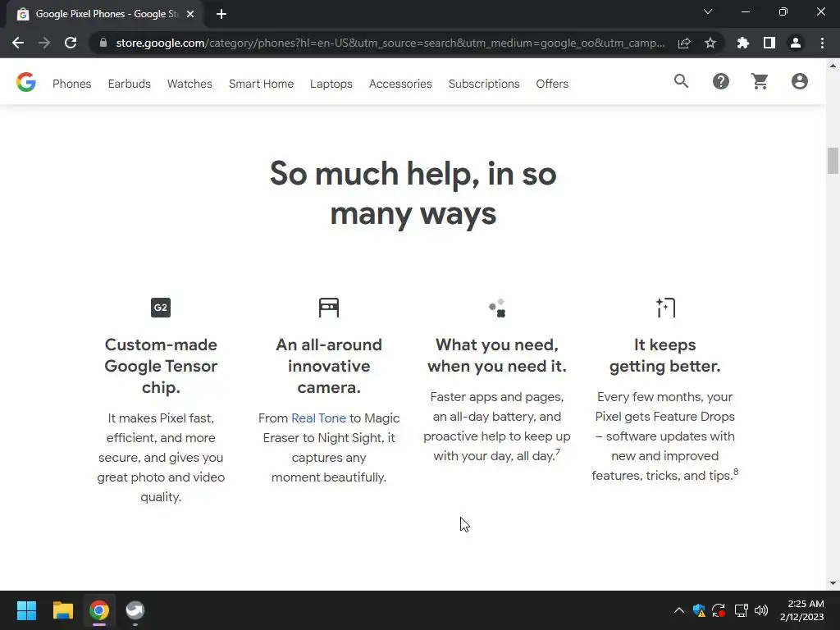840x630 pixels.
Task: Click the An all-around innovative camera heading
Action: tap(329, 366)
